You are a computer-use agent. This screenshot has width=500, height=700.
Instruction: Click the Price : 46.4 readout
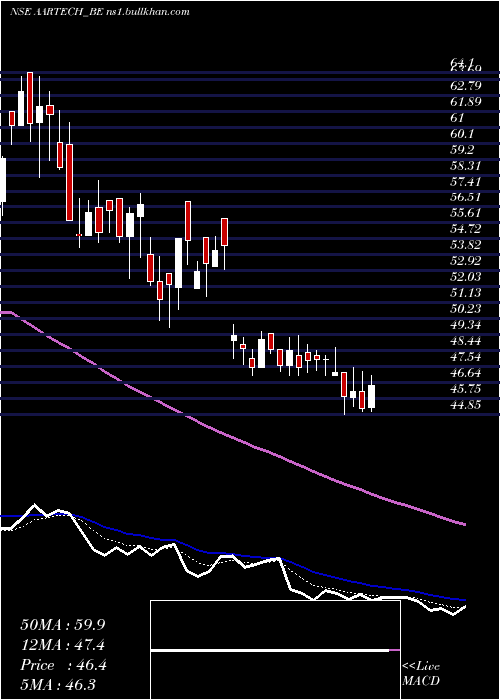[63, 665]
